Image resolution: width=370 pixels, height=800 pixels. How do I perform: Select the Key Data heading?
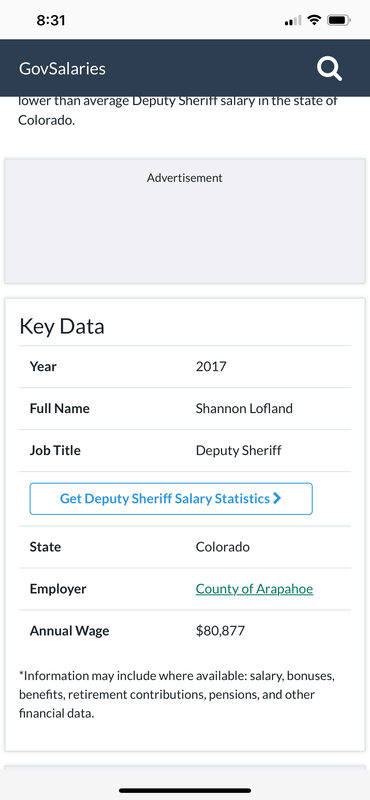[62, 327]
